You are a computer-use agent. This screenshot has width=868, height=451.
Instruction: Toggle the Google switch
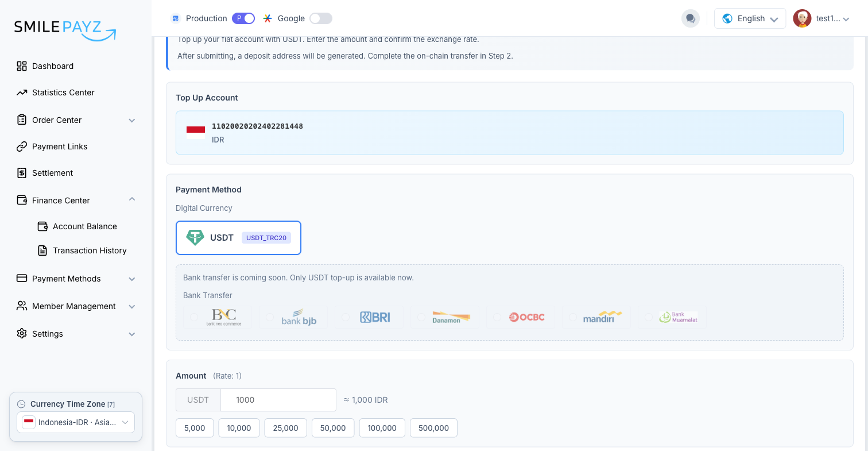321,18
